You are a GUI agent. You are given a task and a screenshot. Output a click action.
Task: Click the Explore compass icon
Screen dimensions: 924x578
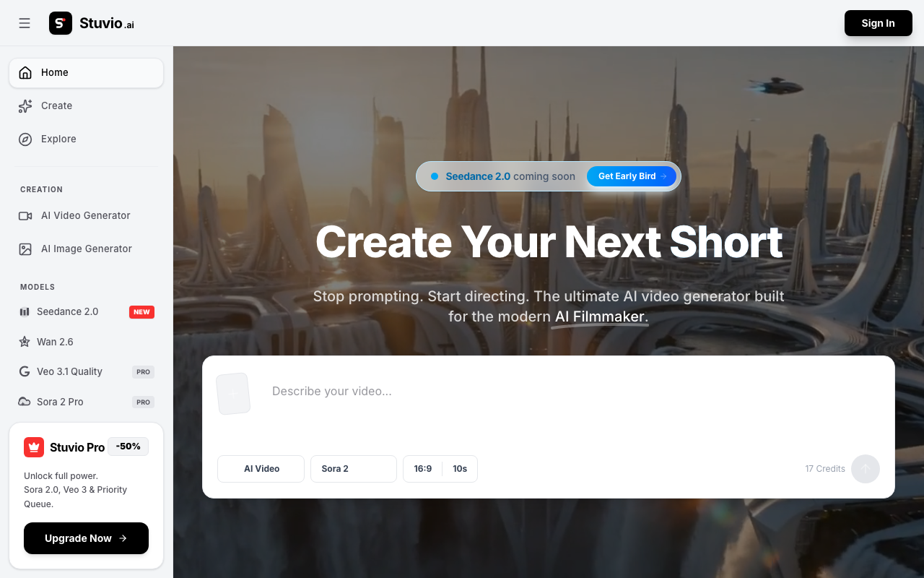[25, 139]
